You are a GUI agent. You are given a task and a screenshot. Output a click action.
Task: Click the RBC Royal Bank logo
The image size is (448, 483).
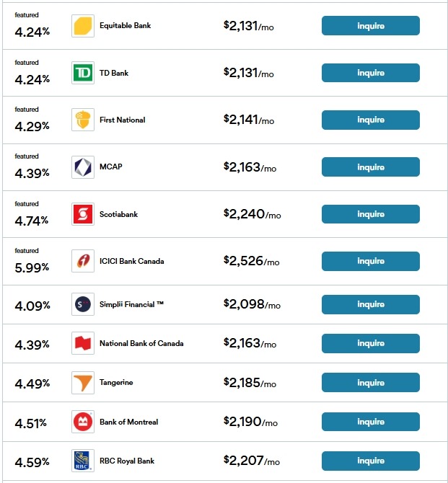(x=83, y=461)
